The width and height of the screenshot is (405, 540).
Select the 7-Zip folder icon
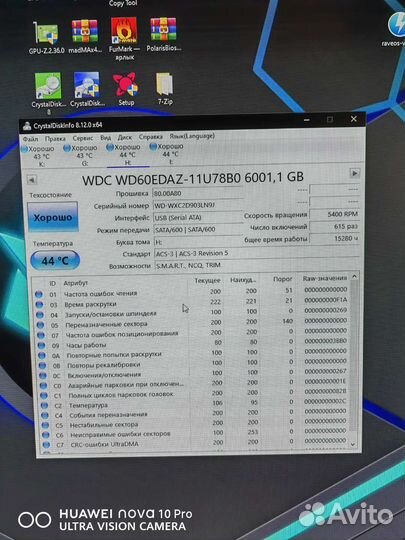pyautogui.click(x=165, y=89)
